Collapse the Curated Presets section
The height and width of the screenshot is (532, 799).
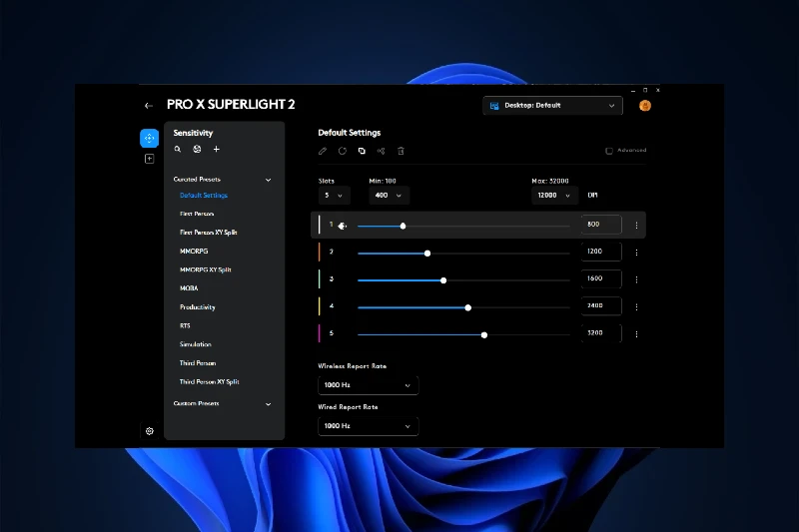[x=268, y=180]
